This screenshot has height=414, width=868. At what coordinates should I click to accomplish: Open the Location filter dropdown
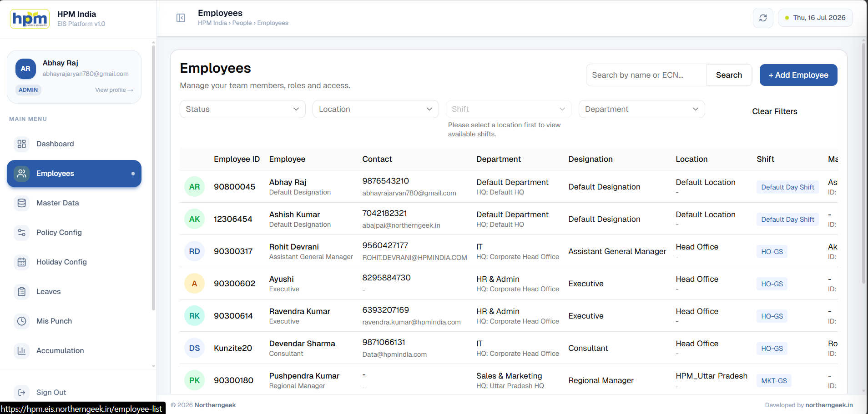(375, 109)
